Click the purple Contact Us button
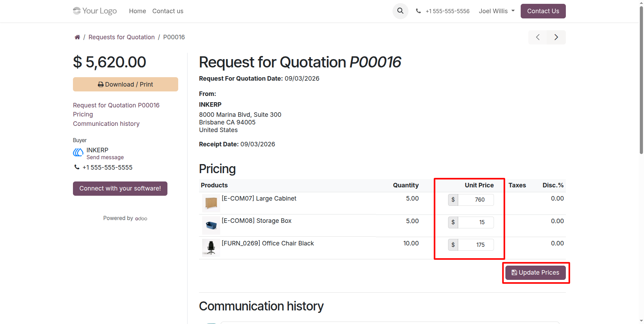 point(543,11)
